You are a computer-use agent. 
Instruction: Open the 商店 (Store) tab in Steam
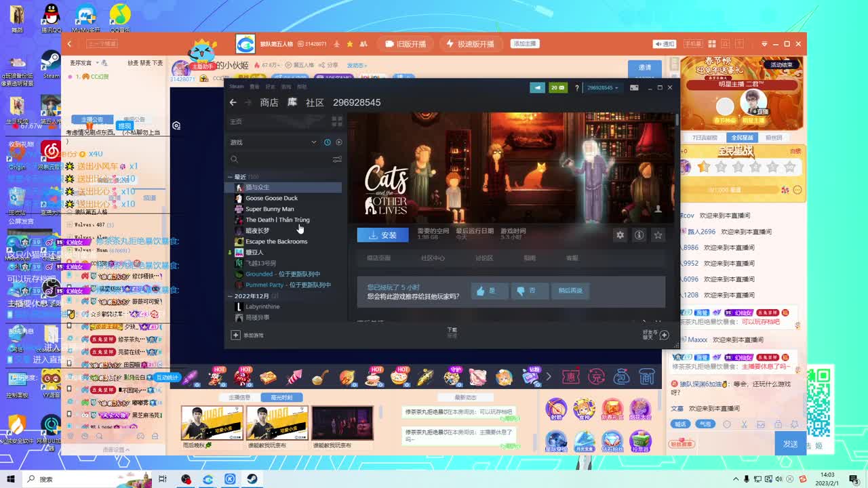(x=269, y=102)
